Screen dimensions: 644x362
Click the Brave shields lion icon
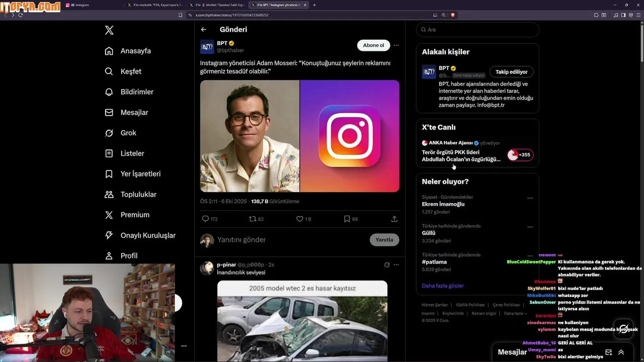[x=453, y=15]
